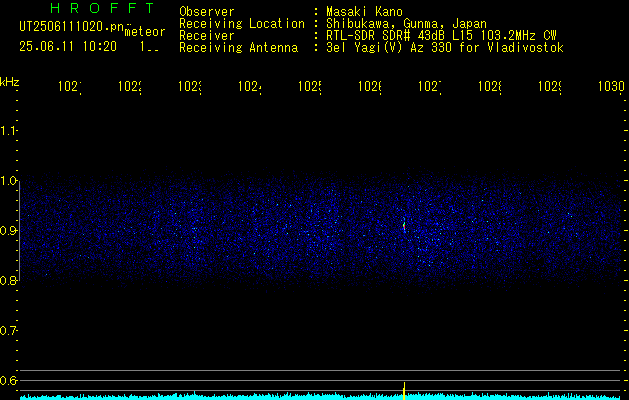Select the Receiver label
The width and height of the screenshot is (629, 400).
click(x=207, y=36)
